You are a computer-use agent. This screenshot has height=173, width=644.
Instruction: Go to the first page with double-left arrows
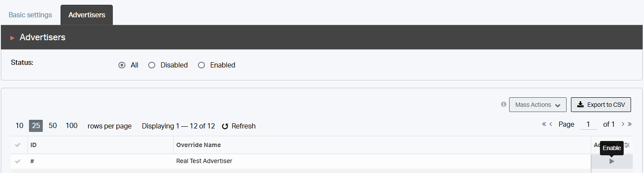coord(544,125)
